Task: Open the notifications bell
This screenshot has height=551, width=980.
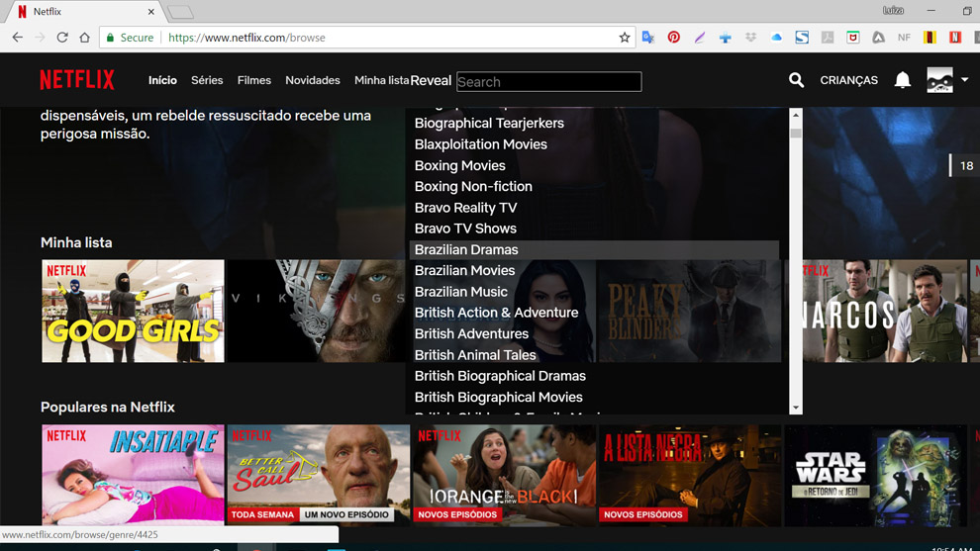Action: click(902, 80)
